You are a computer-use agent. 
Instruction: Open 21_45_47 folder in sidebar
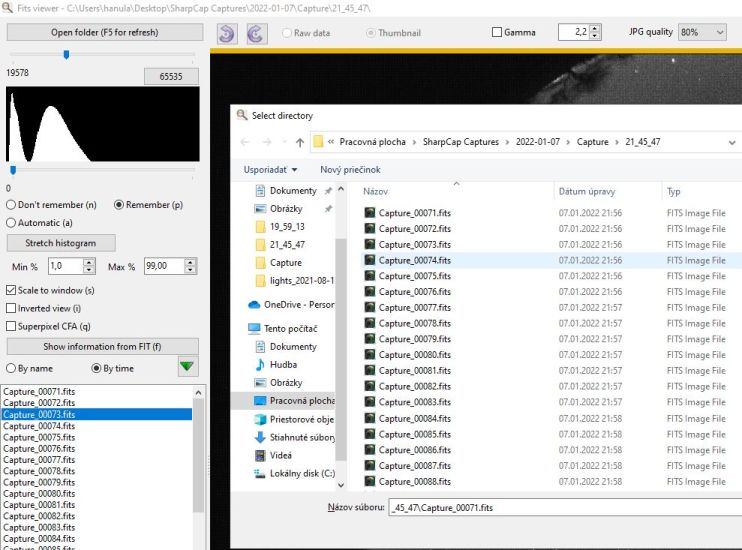click(280, 245)
